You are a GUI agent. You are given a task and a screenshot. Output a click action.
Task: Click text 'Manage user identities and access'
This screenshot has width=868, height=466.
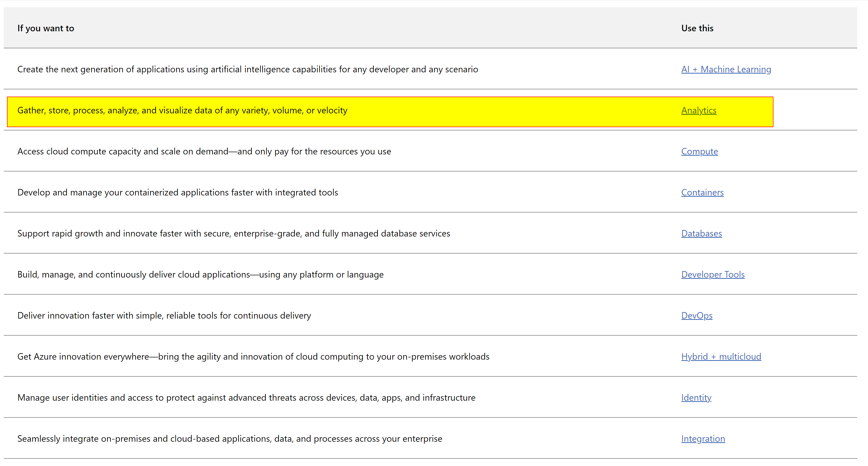(x=85, y=398)
